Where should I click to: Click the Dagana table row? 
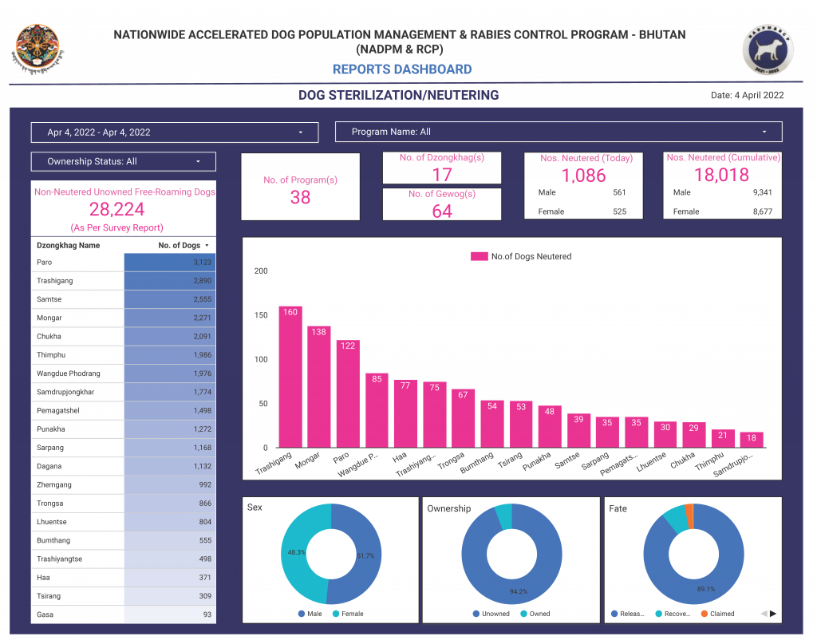pyautogui.click(x=124, y=466)
